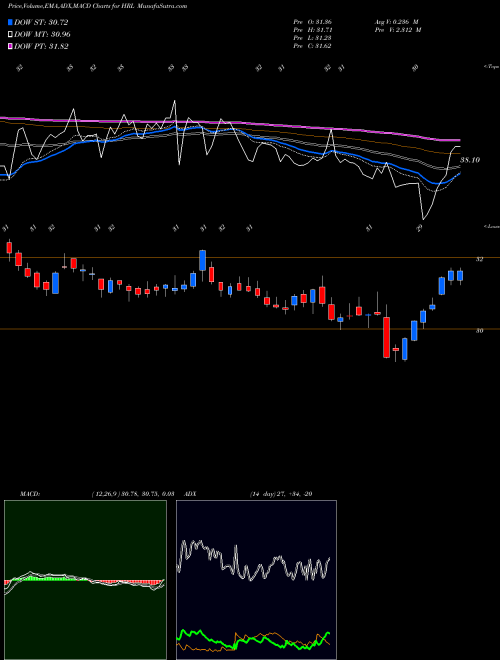Viewport: 500px width, 660px height.
Task: Click the white DOW MT legend swatch
Action: [x=10, y=34]
